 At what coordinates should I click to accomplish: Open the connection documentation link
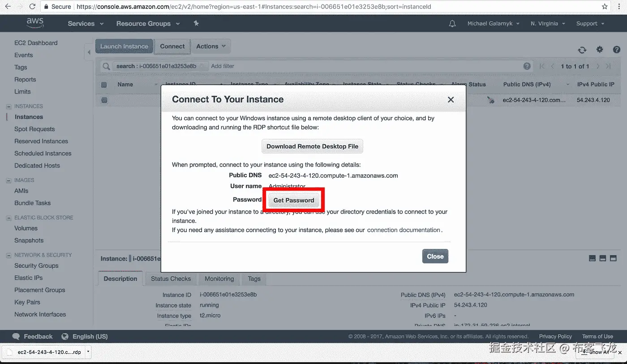[404, 230]
